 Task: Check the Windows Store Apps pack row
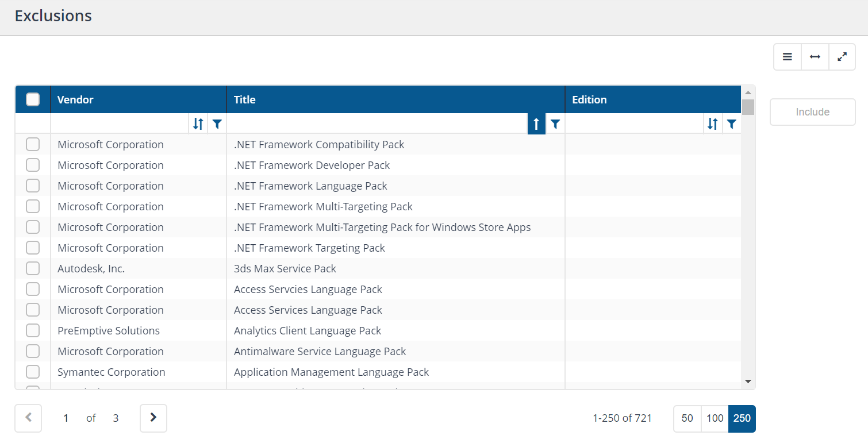click(33, 227)
